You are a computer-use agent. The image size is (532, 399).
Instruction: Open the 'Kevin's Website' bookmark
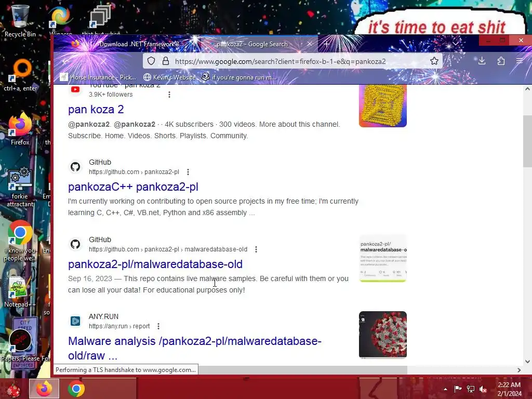[x=170, y=77]
